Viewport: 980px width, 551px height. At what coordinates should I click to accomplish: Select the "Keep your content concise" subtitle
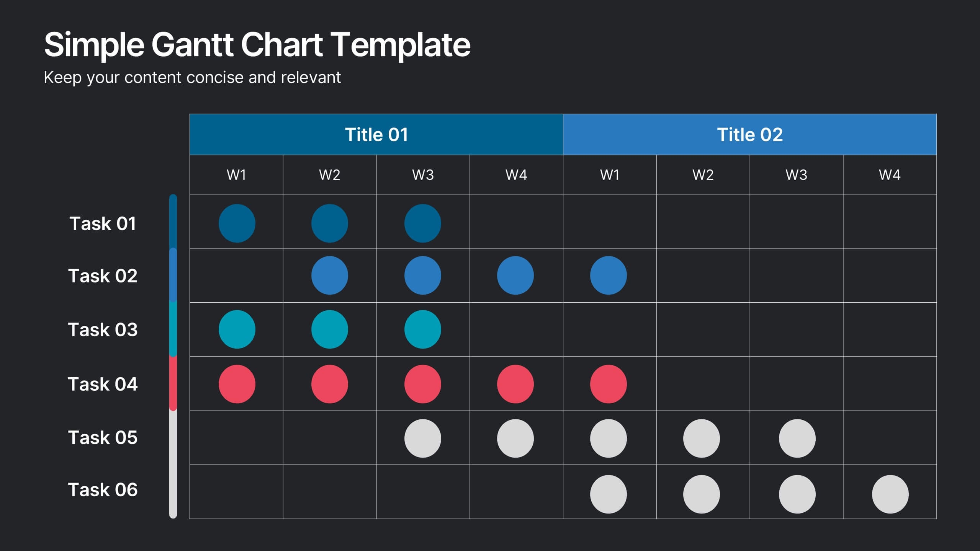click(x=192, y=77)
